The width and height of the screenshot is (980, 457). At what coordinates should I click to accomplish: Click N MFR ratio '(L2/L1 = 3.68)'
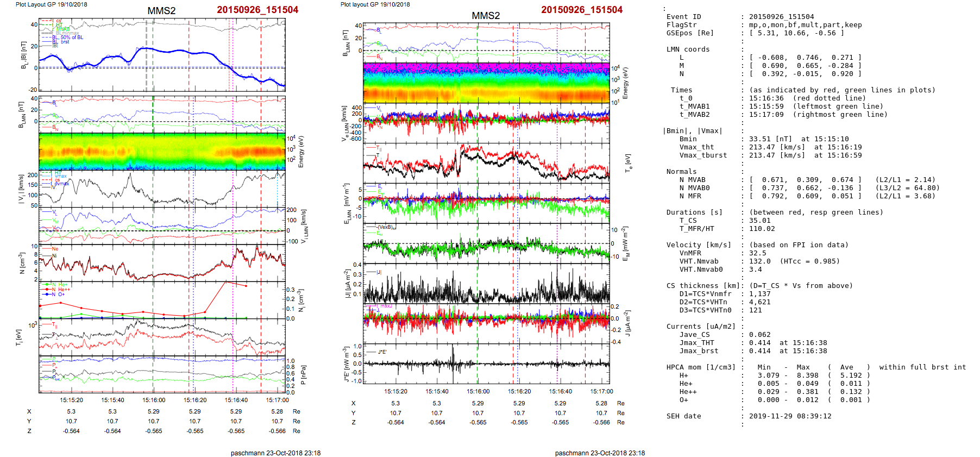(x=906, y=196)
